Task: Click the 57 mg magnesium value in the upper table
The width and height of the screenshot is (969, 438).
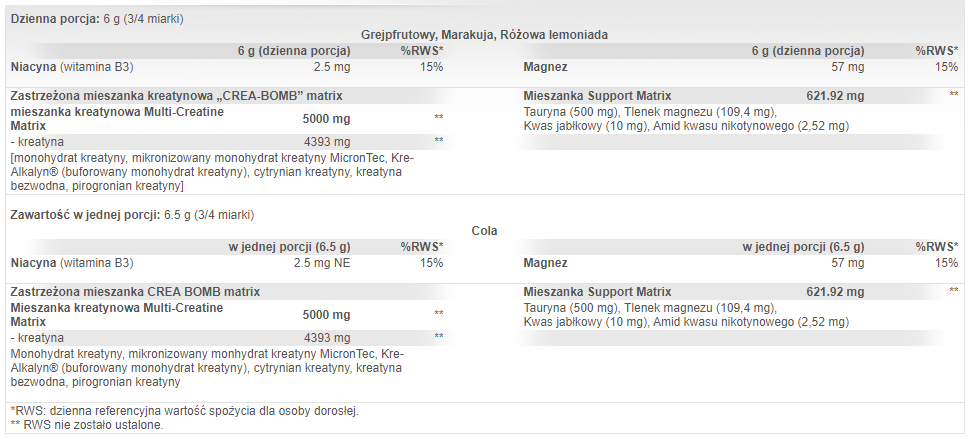Action: pos(848,67)
